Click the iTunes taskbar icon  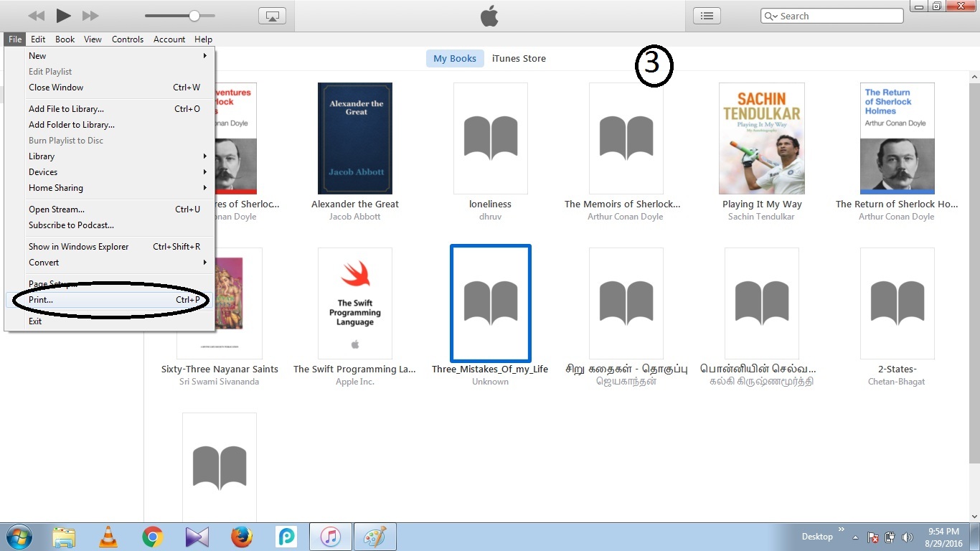click(330, 537)
